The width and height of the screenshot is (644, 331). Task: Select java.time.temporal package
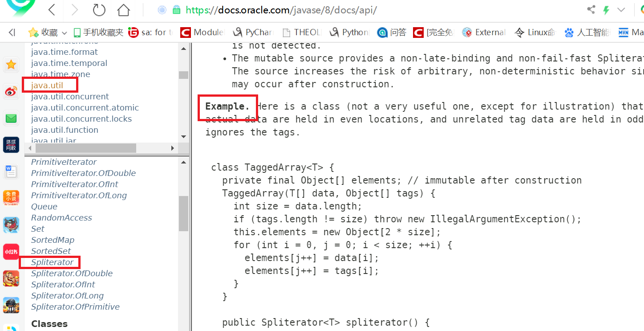tap(69, 63)
